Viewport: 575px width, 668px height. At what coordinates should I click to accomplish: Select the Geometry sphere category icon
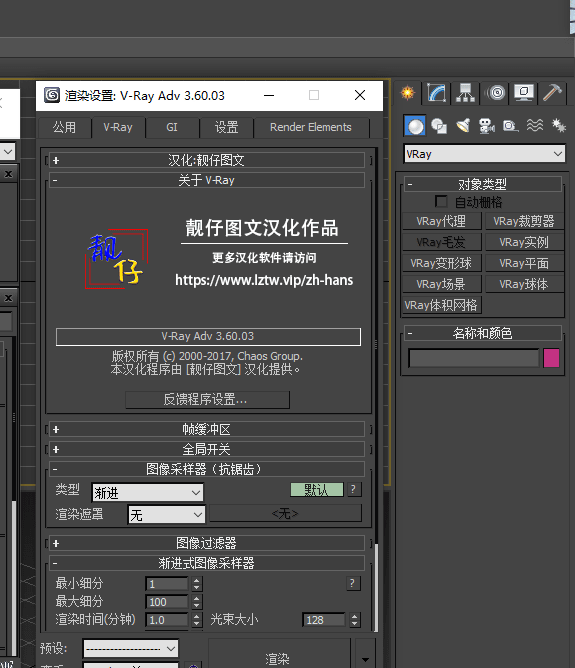(x=415, y=126)
